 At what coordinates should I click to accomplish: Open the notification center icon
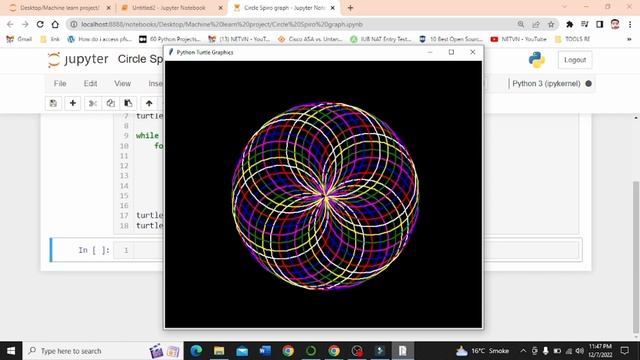pos(624,351)
